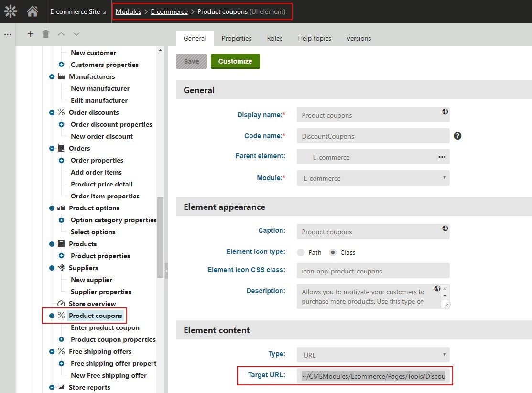Follow the Modules breadcrumb link
Viewport: 532px width, 393px height.
(x=128, y=11)
